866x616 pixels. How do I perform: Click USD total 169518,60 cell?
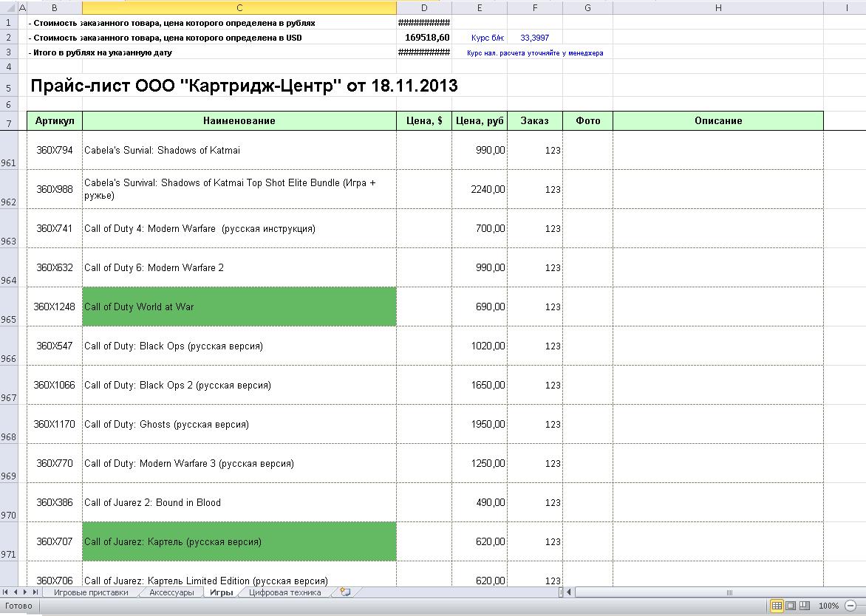point(423,38)
